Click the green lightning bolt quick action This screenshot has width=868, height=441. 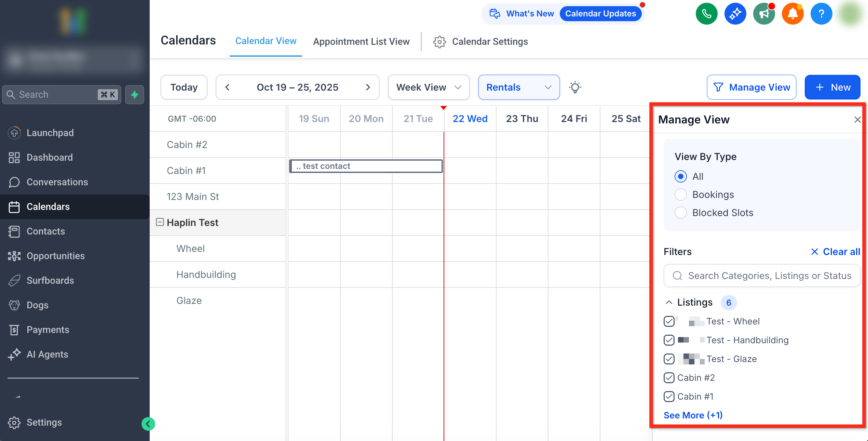(x=135, y=95)
